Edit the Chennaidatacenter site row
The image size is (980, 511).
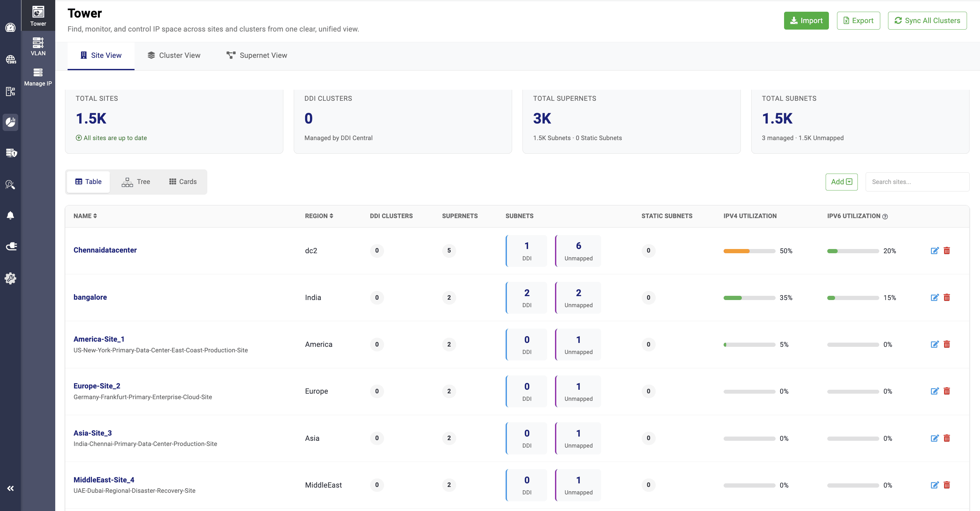935,250
